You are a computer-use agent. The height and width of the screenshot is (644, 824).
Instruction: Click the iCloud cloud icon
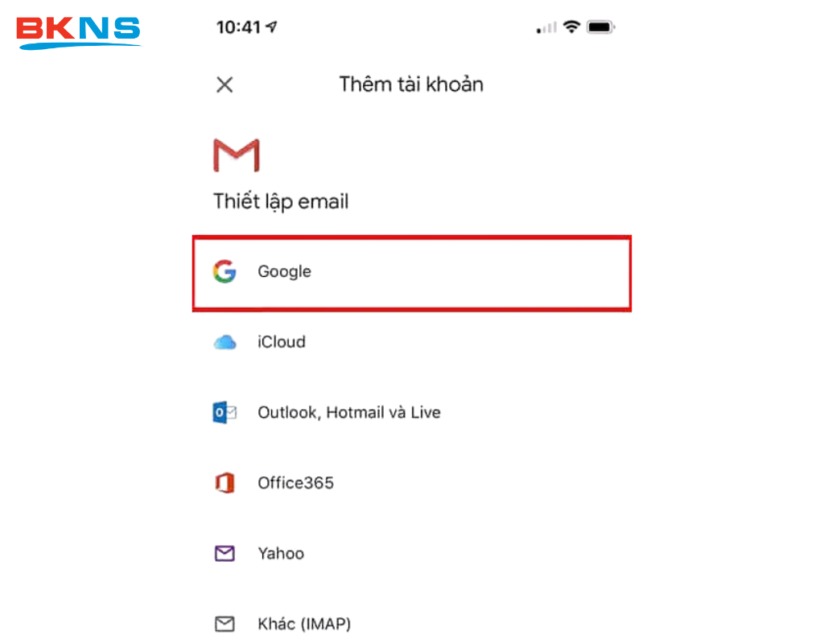(x=225, y=342)
